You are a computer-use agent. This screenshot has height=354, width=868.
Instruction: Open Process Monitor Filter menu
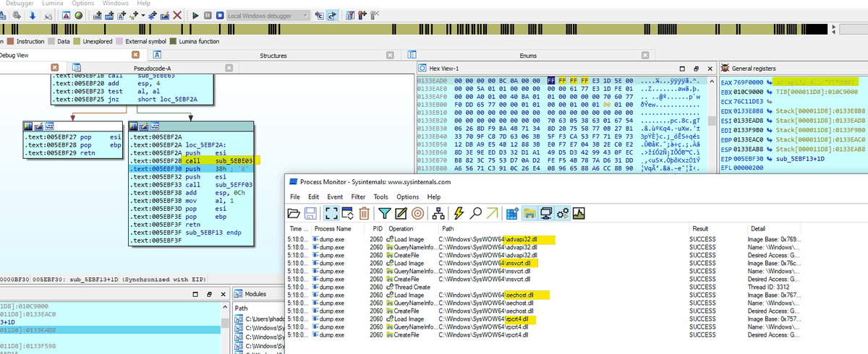pos(358,197)
